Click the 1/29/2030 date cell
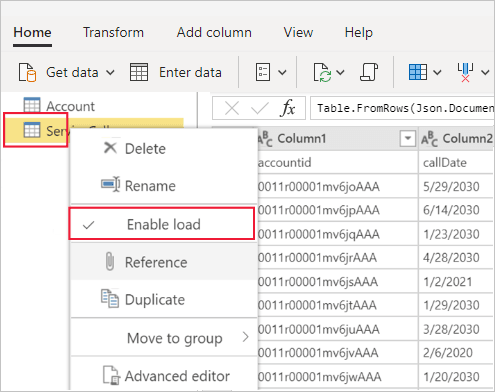 456,305
